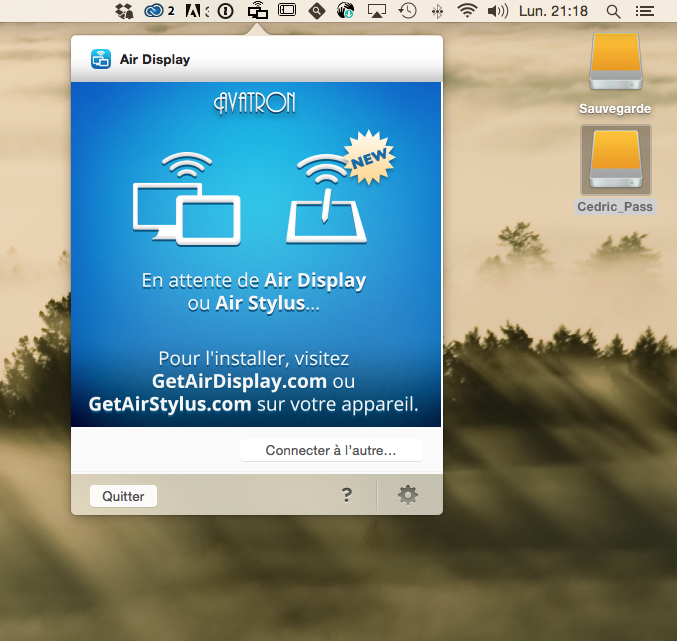Open the AirPlay menu bar icon

point(376,11)
